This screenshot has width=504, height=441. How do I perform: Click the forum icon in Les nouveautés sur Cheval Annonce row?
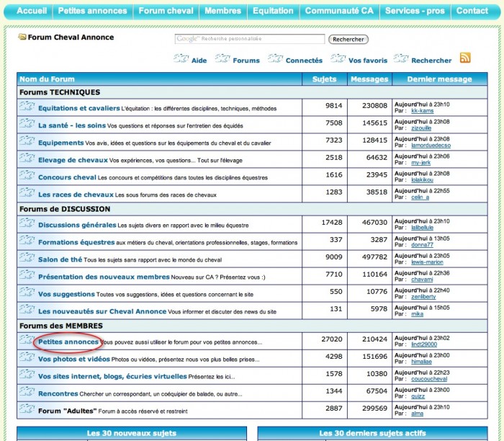pyautogui.click(x=27, y=310)
